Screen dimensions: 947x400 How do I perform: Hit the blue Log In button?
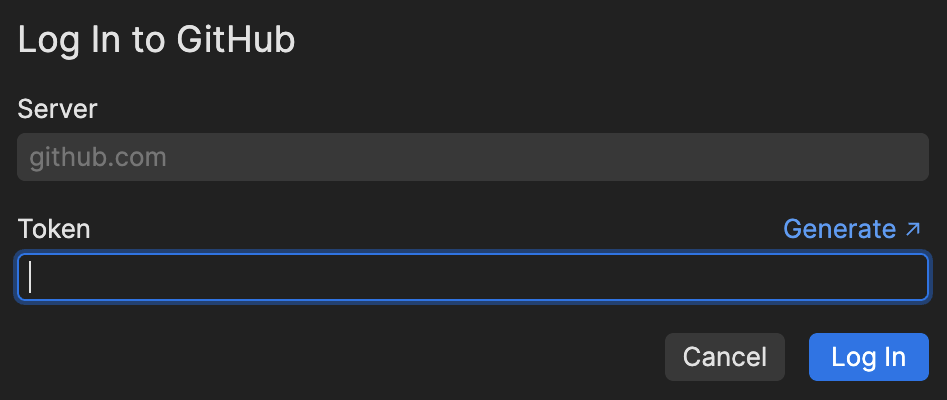[x=868, y=357]
